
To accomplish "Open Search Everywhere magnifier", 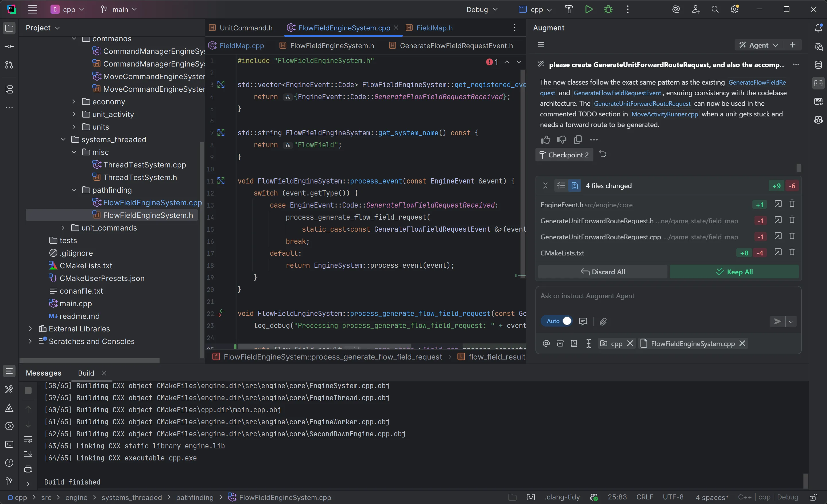I will [x=715, y=9].
